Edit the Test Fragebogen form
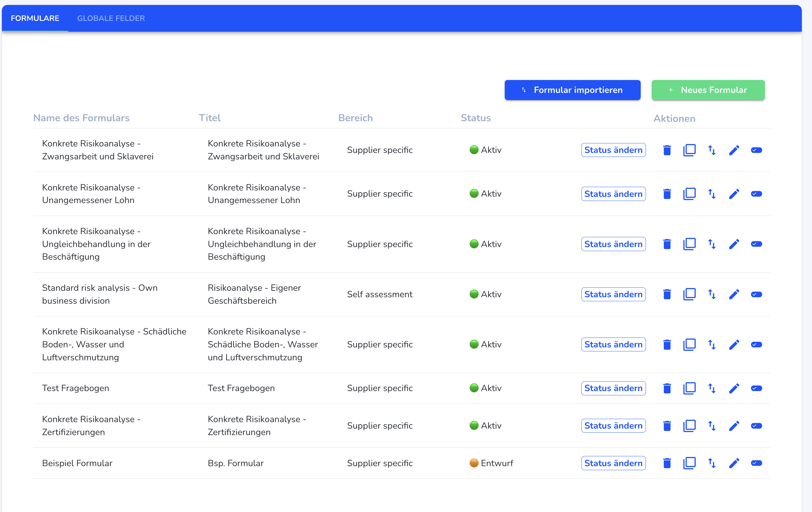This screenshot has width=812, height=512. coord(734,388)
